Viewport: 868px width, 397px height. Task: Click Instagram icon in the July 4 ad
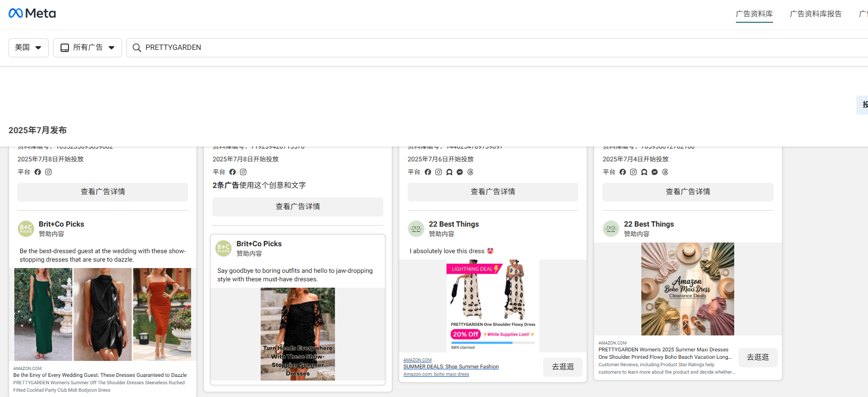pyautogui.click(x=633, y=172)
